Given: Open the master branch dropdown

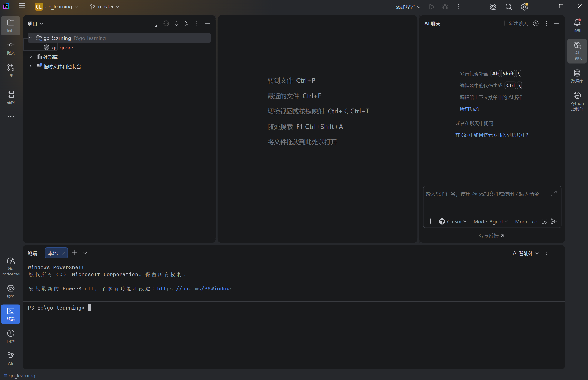Looking at the screenshot, I should [x=105, y=7].
